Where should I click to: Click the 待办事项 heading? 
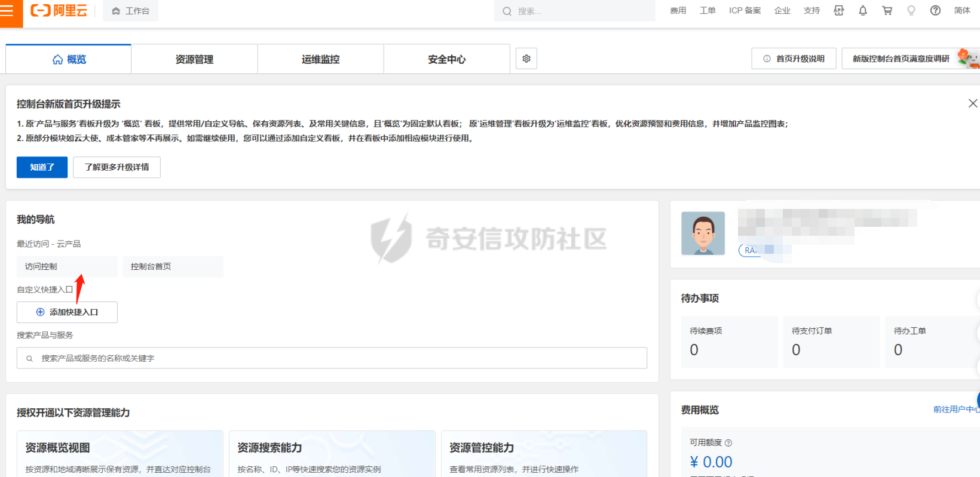[x=700, y=298]
